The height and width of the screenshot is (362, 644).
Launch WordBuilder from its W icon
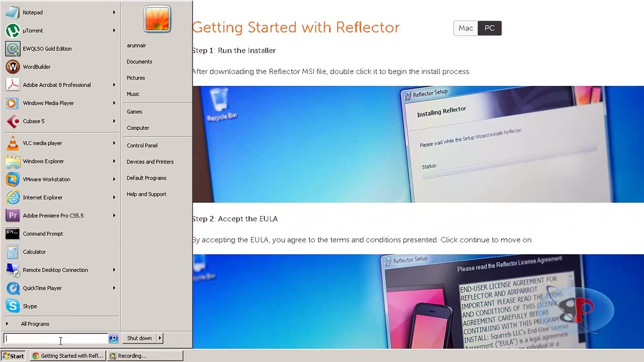(x=13, y=67)
